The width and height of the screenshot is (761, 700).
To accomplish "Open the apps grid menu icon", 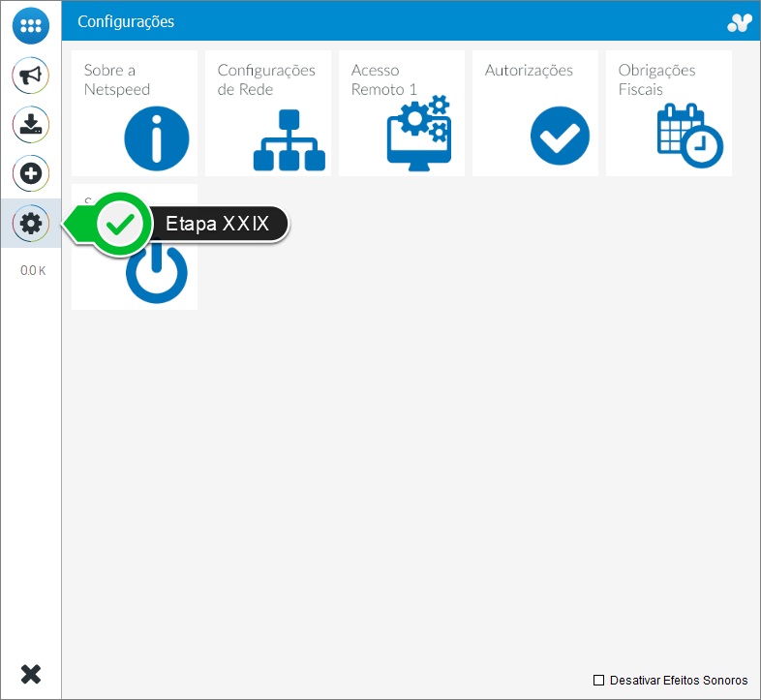I will coord(31,26).
